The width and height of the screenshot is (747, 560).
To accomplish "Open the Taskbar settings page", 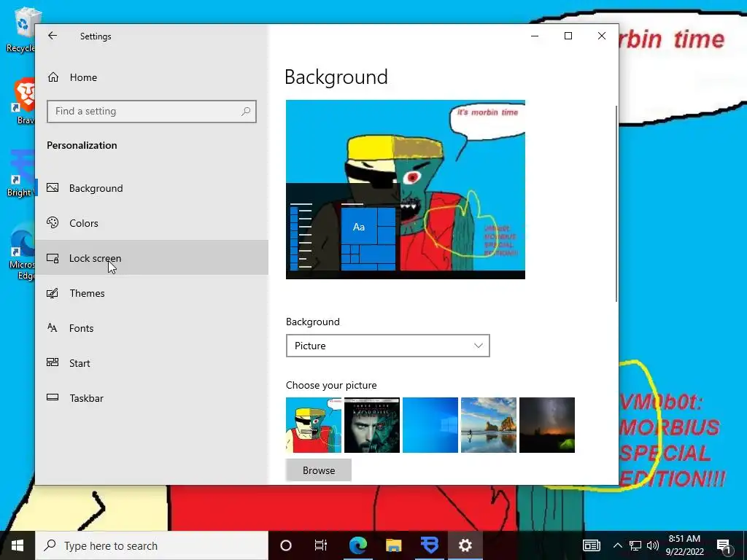I will pos(152,398).
